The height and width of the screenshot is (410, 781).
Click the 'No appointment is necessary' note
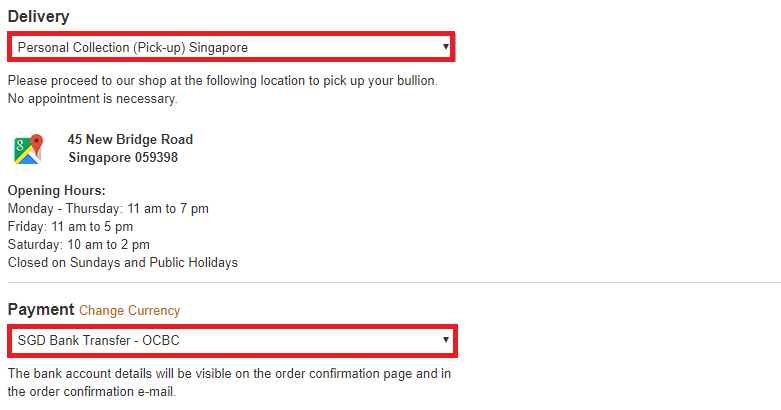pos(93,99)
